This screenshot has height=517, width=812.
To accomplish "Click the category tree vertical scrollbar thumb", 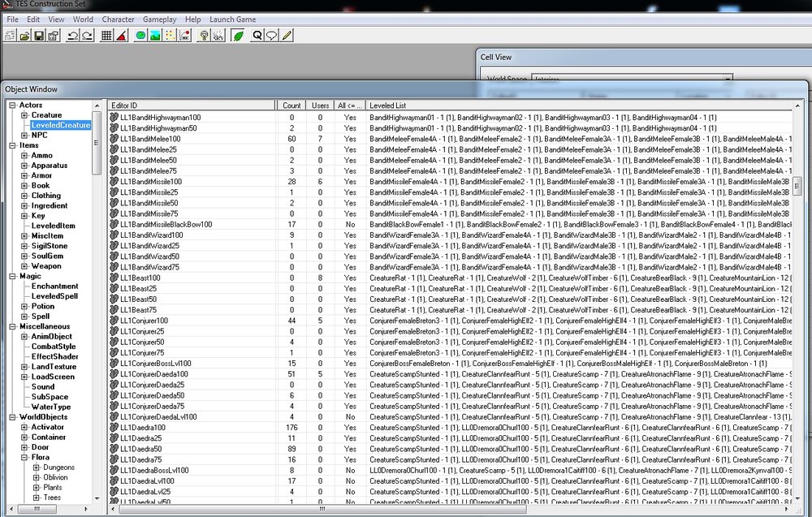I will (x=97, y=143).
